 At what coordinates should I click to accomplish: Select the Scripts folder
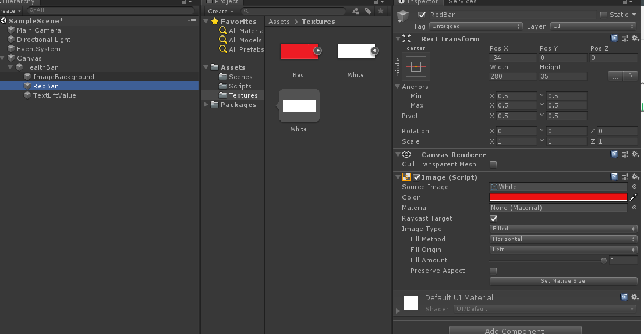tap(239, 86)
